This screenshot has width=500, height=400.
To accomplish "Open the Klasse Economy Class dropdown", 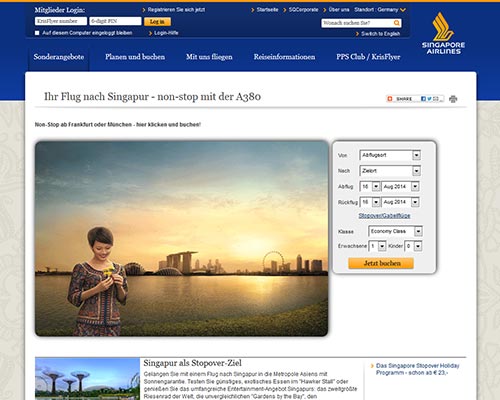I will (x=395, y=231).
